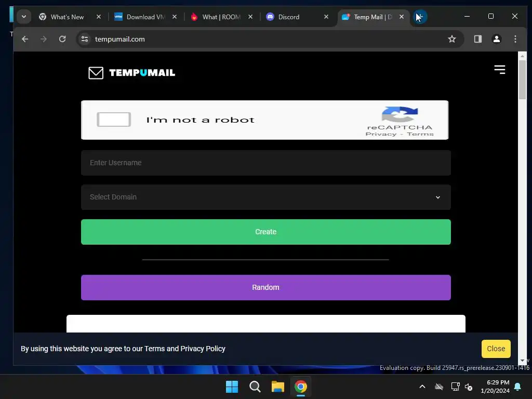The image size is (532, 399).
Task: Open the notification bell
Action: click(x=518, y=387)
